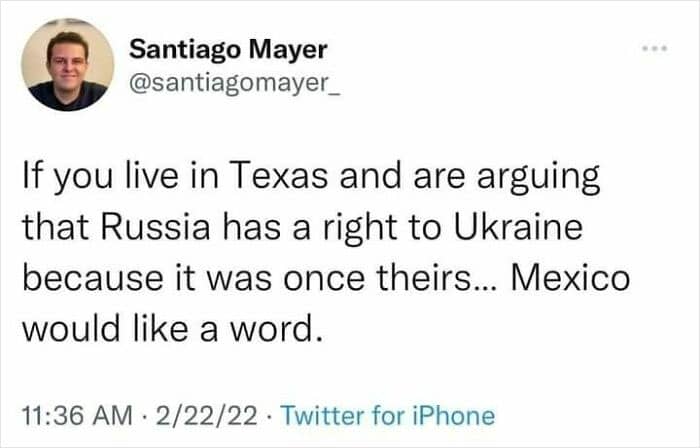Open the tweet's three-dot more options menu

[654, 49]
